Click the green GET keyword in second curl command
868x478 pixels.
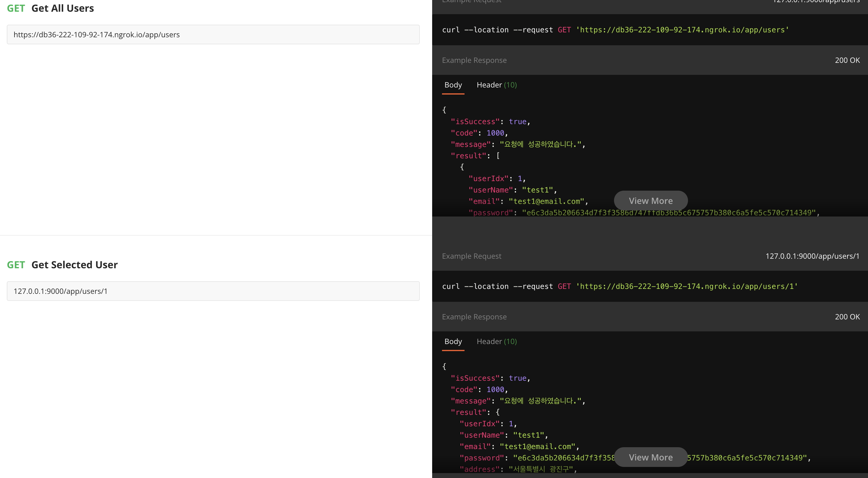pos(564,286)
